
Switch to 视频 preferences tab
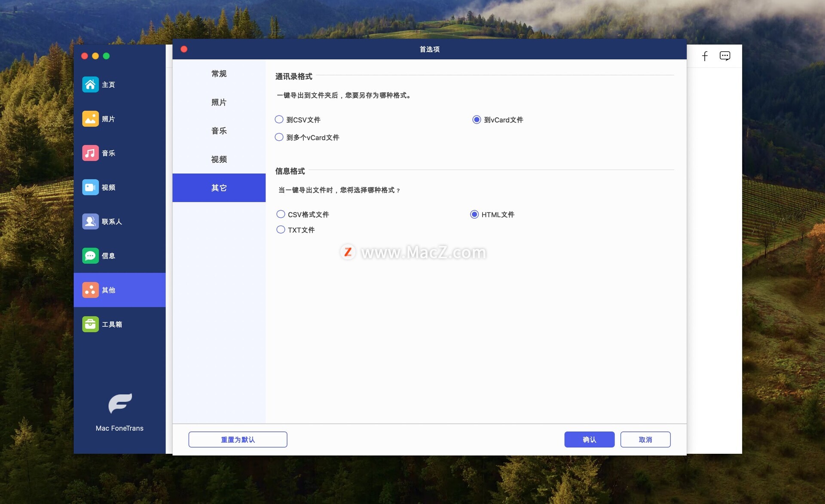219,159
